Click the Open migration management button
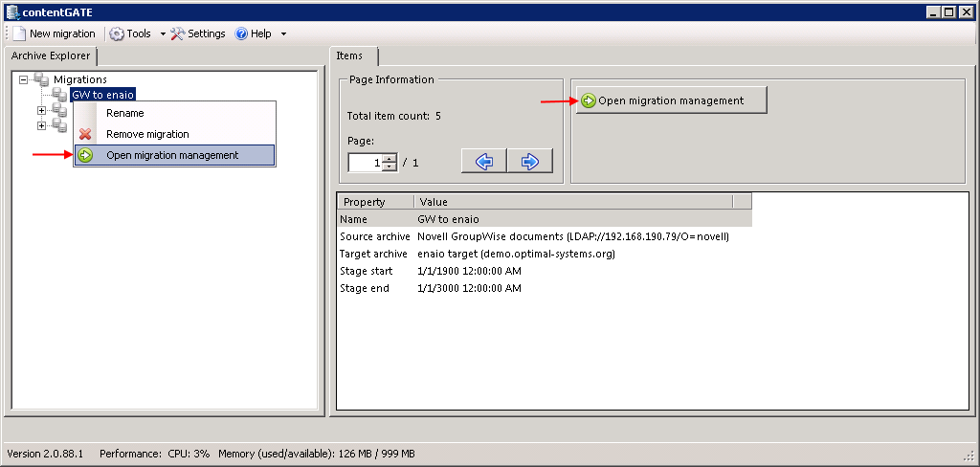 point(671,100)
